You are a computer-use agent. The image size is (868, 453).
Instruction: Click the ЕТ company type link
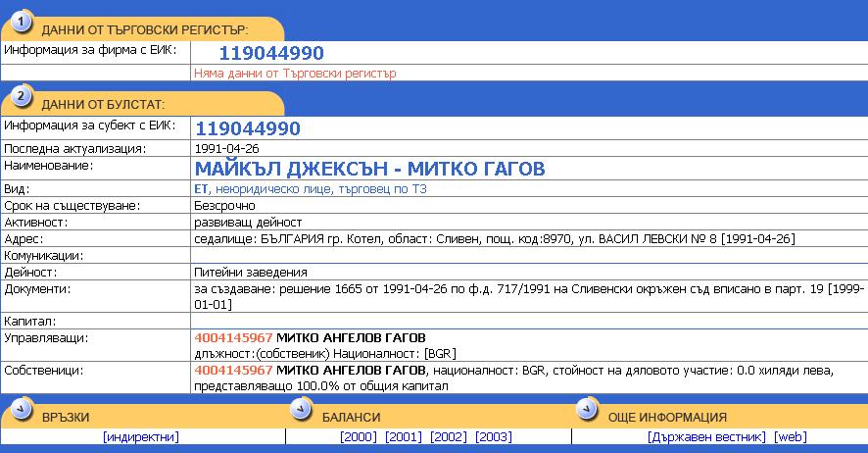[x=201, y=189]
